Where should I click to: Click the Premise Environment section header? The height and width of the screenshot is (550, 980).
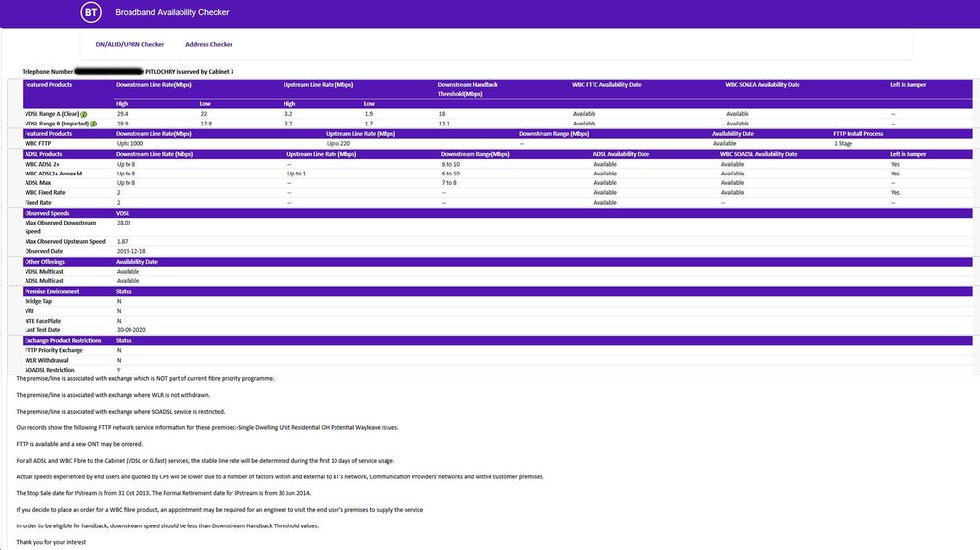point(52,291)
